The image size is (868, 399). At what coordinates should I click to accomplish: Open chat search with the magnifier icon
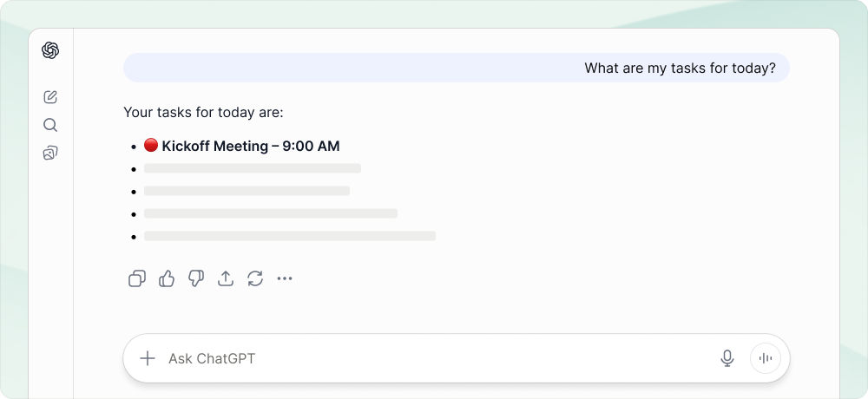(50, 125)
